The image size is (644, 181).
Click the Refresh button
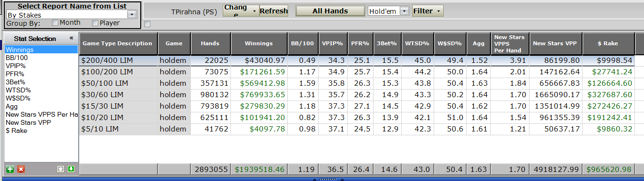[274, 11]
